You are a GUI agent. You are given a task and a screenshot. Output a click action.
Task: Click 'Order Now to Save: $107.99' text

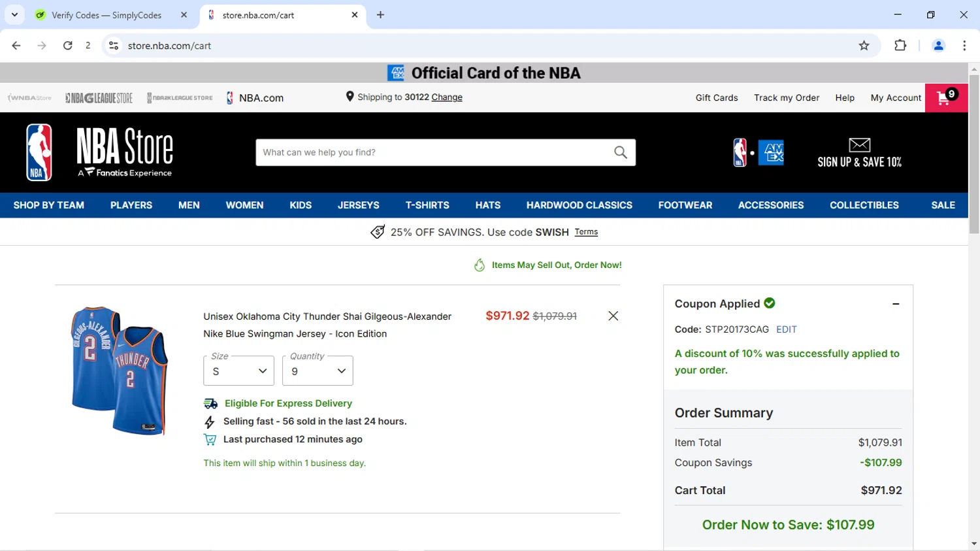pos(788,525)
